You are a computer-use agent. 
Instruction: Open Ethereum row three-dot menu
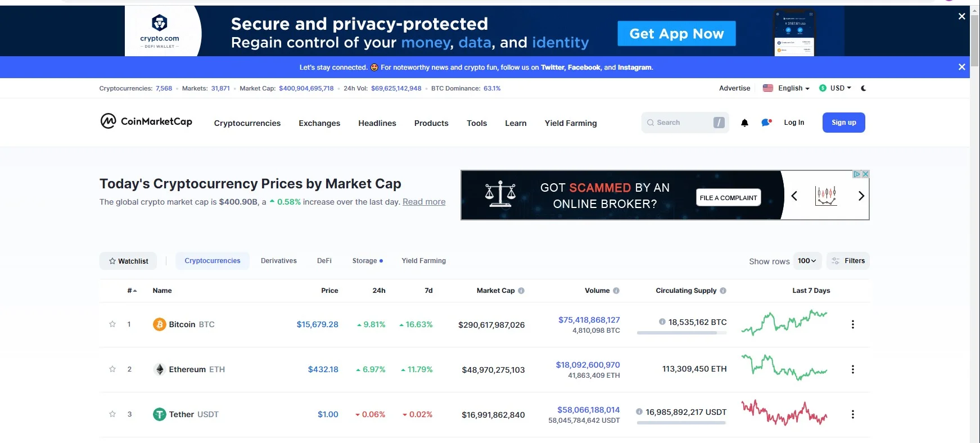pyautogui.click(x=853, y=369)
